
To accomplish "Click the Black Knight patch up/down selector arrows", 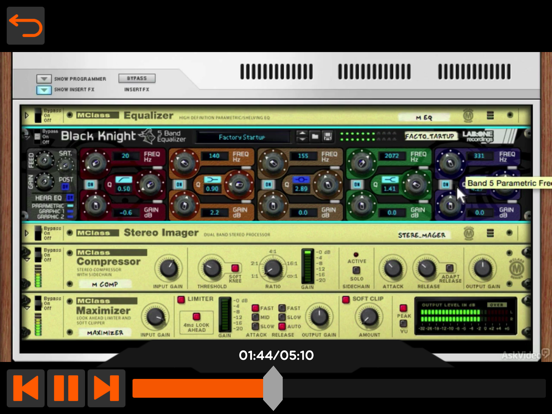I will pyautogui.click(x=302, y=136).
